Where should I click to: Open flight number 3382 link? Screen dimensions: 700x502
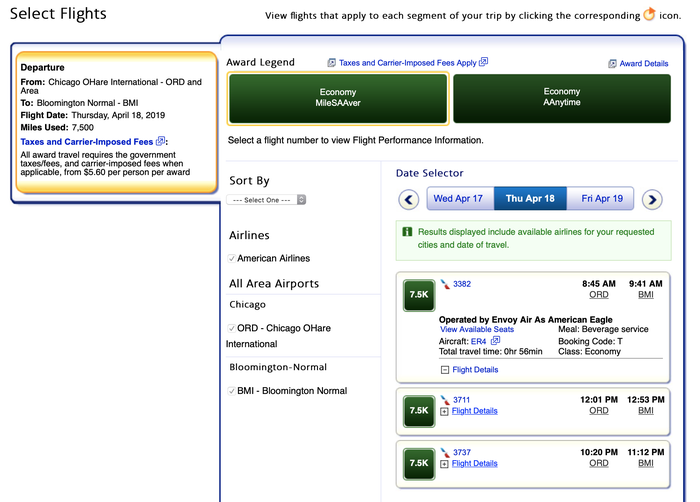click(x=462, y=284)
